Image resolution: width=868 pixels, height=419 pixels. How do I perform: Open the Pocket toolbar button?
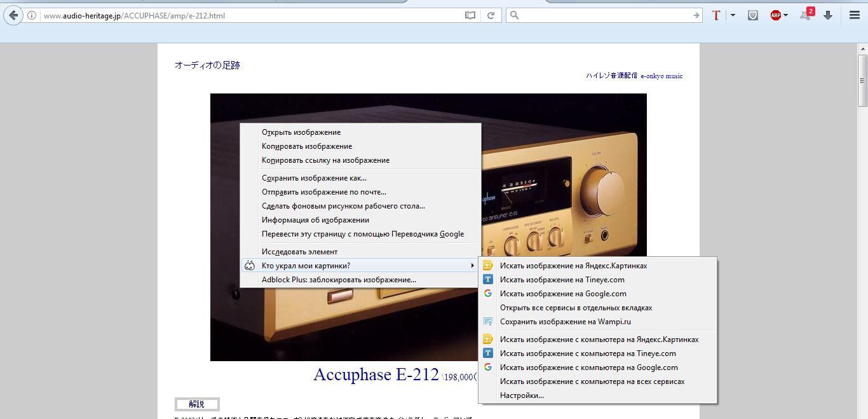click(753, 15)
